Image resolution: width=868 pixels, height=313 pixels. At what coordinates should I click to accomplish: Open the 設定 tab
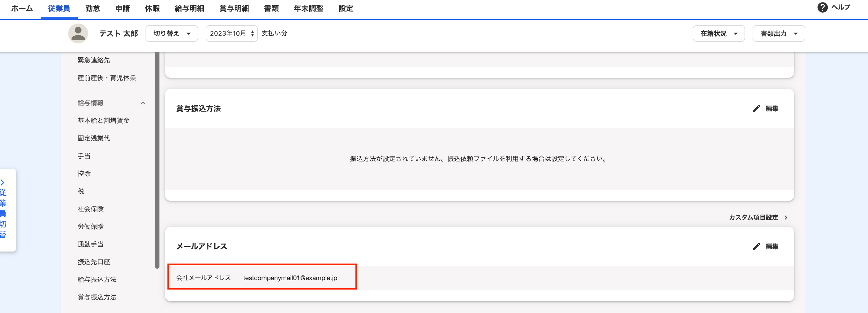pyautogui.click(x=345, y=8)
